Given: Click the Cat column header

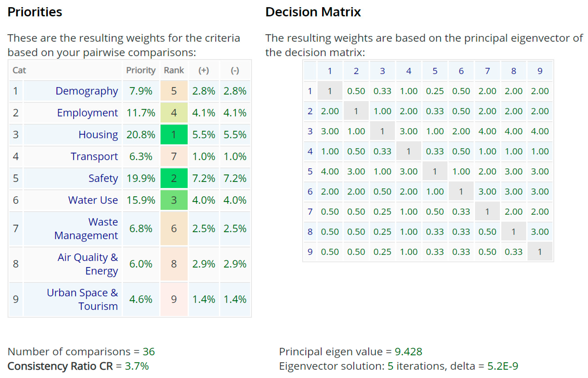Looking at the screenshot, I should point(19,70).
